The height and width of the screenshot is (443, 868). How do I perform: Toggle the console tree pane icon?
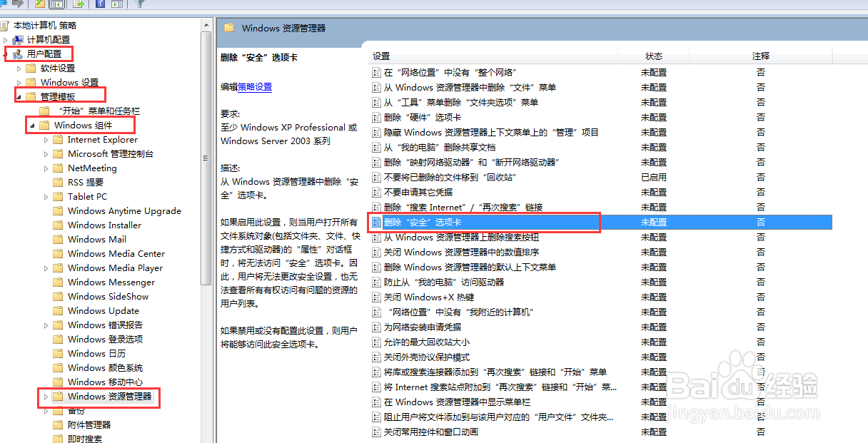tap(56, 5)
